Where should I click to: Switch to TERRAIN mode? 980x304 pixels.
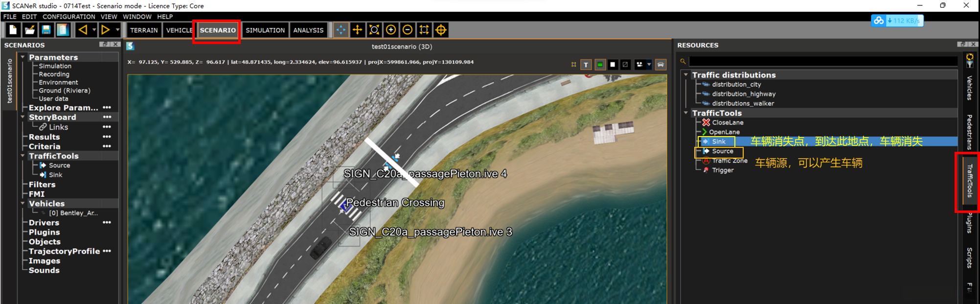(x=144, y=30)
